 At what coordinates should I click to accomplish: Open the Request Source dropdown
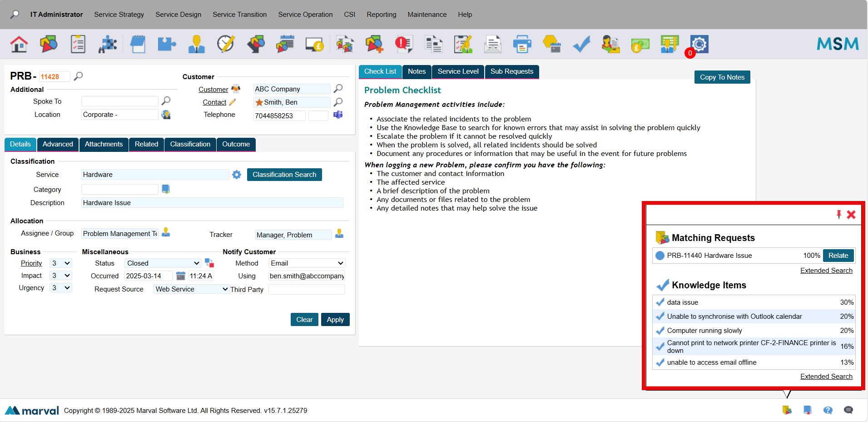coord(191,289)
